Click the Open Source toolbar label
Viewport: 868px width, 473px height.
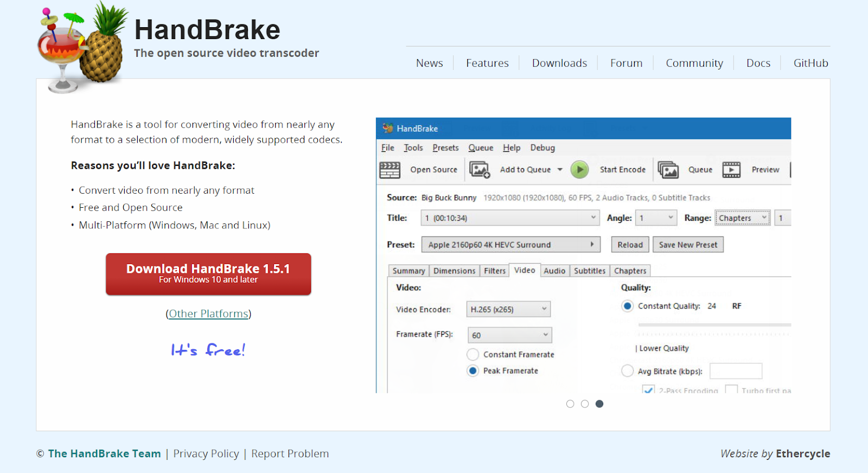tap(433, 170)
